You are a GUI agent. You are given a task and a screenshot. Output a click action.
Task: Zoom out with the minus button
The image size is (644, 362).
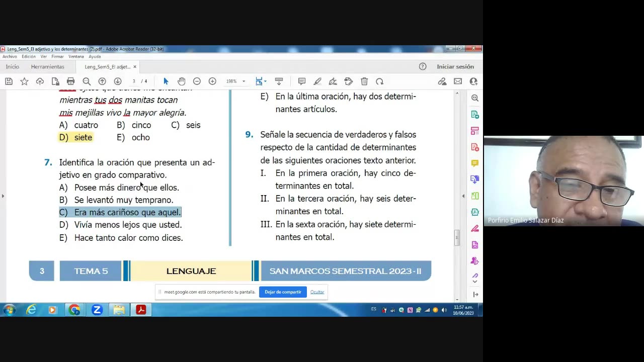tap(197, 81)
